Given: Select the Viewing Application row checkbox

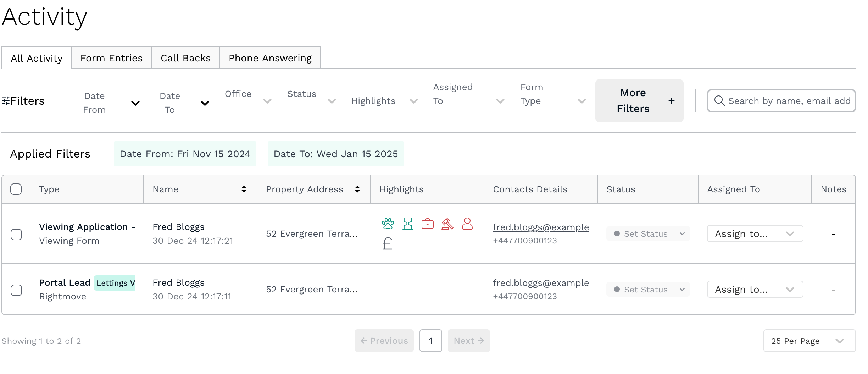Looking at the screenshot, I should (16, 234).
